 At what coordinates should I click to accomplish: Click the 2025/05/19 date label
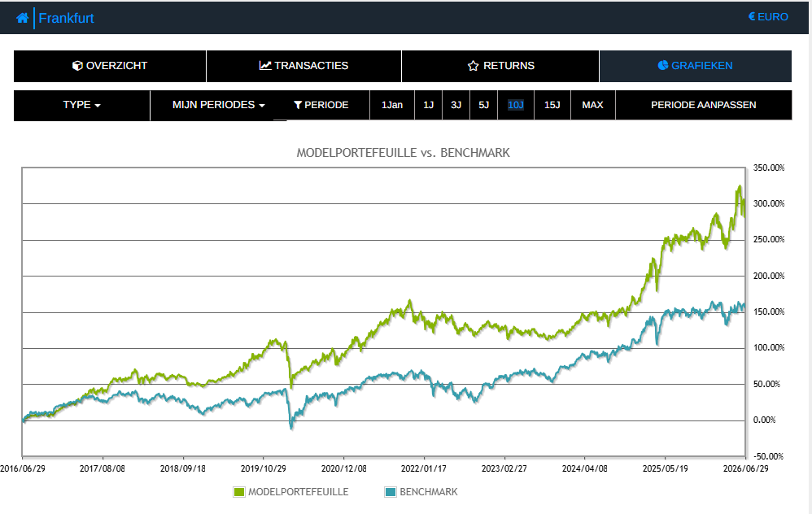(x=666, y=468)
